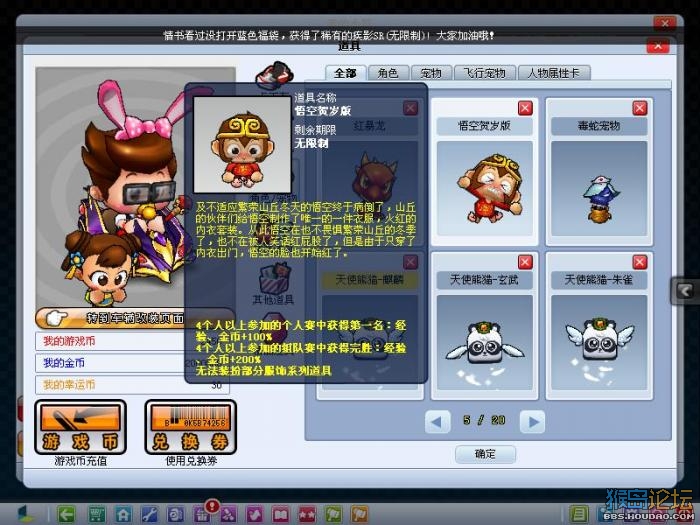Click the 游戏币 recharge button
This screenshot has width=700, height=525.
click(x=80, y=427)
